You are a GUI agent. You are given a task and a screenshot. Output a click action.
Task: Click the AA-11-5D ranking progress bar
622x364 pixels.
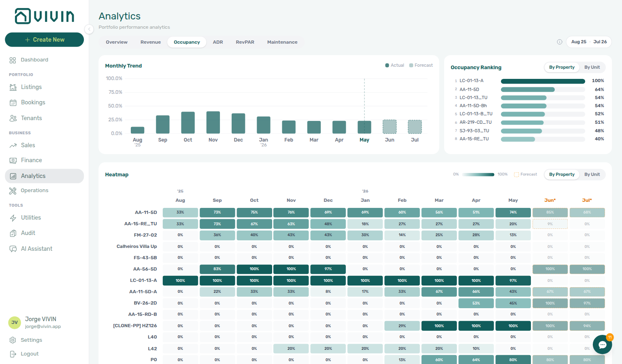pyautogui.click(x=543, y=90)
